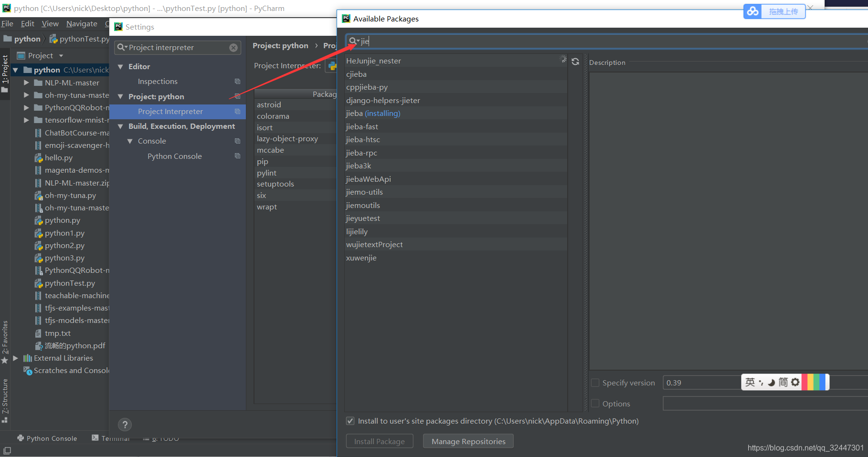Viewport: 868px width, 457px height.
Task: Open the search options magnifier in Available Packages
Action: (x=353, y=41)
